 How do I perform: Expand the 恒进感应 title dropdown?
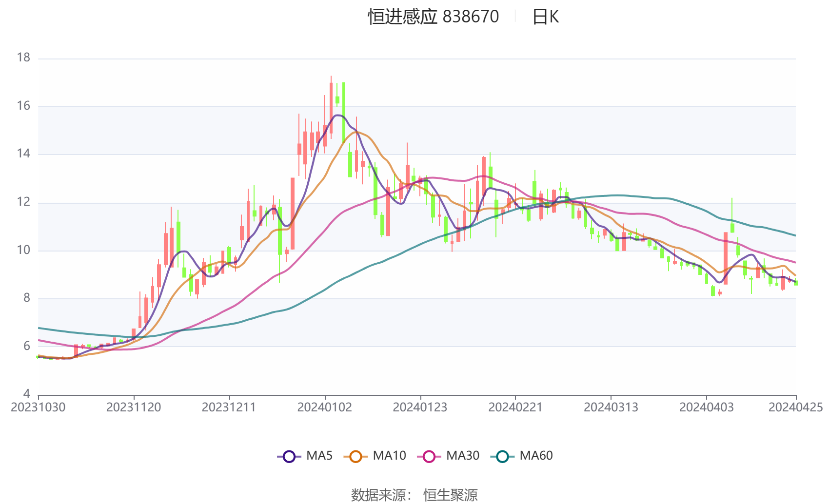[x=400, y=17]
